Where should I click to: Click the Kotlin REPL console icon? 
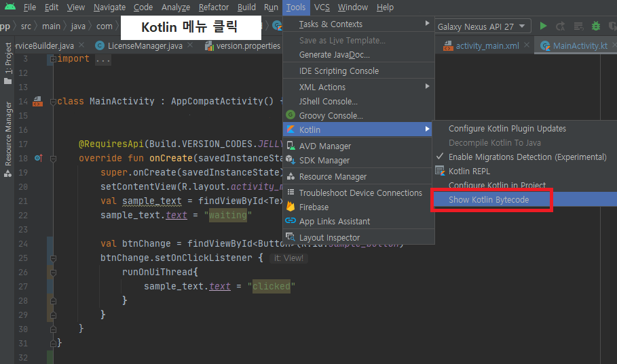click(x=440, y=171)
